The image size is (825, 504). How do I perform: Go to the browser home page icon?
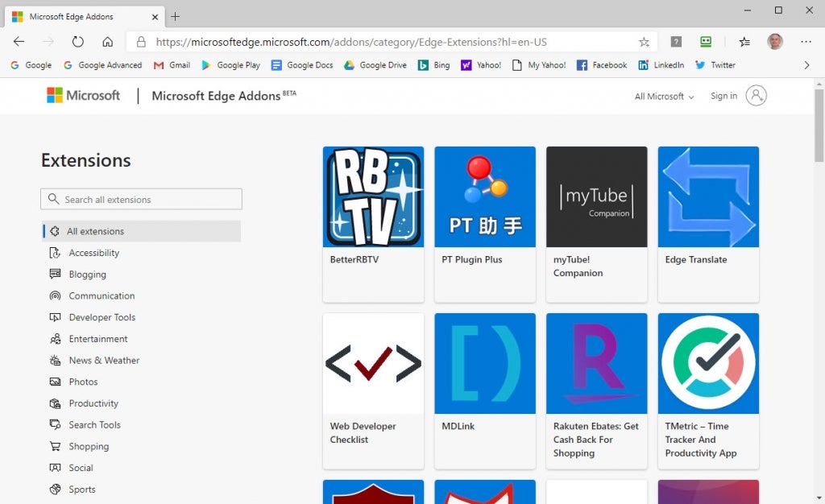pyautogui.click(x=108, y=42)
